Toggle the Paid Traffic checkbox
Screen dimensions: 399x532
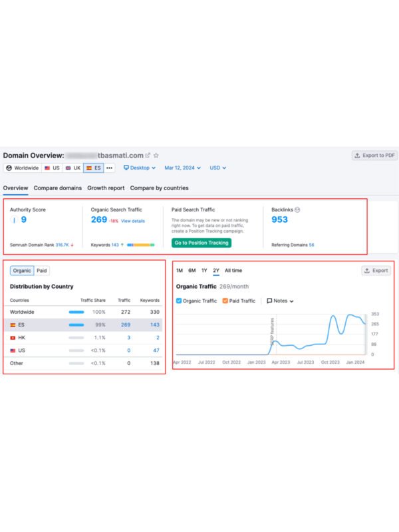(225, 301)
